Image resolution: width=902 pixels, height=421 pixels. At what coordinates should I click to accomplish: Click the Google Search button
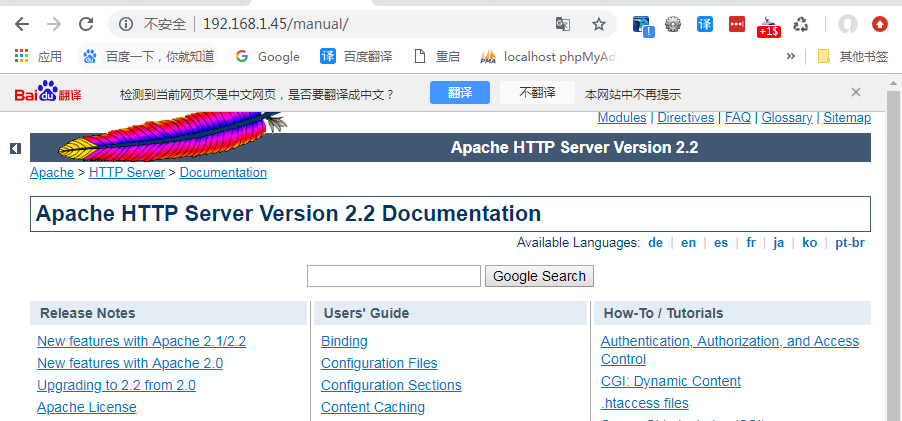click(539, 276)
